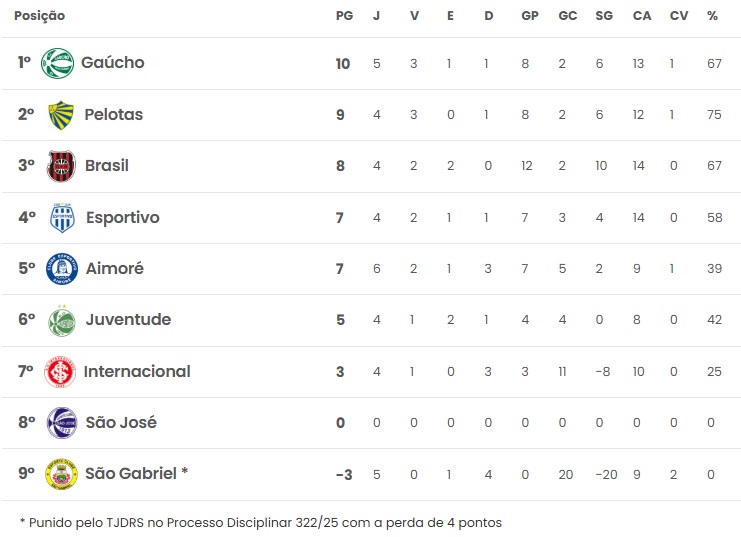Open the Aimoré round badge

[x=61, y=269]
